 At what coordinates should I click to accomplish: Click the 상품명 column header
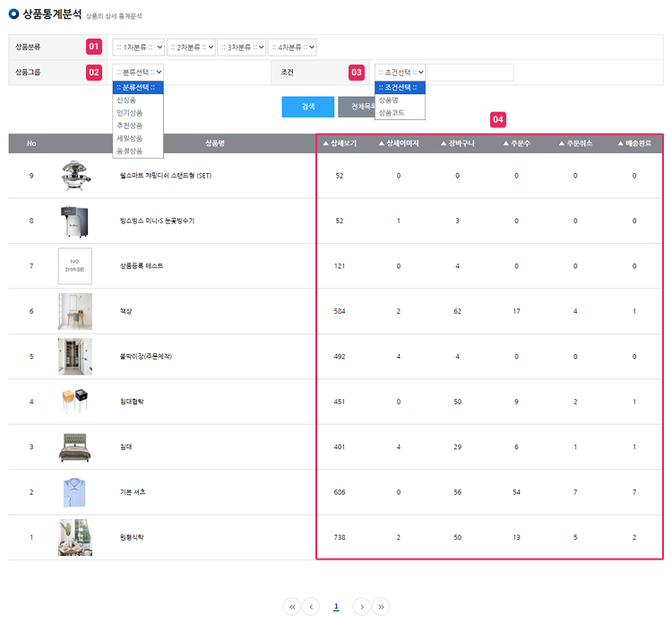(215, 143)
